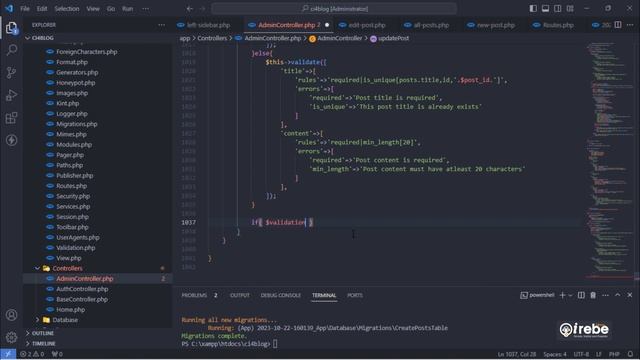640x360 pixels.
Task: Open the Search view in activity bar
Action: coord(11,50)
